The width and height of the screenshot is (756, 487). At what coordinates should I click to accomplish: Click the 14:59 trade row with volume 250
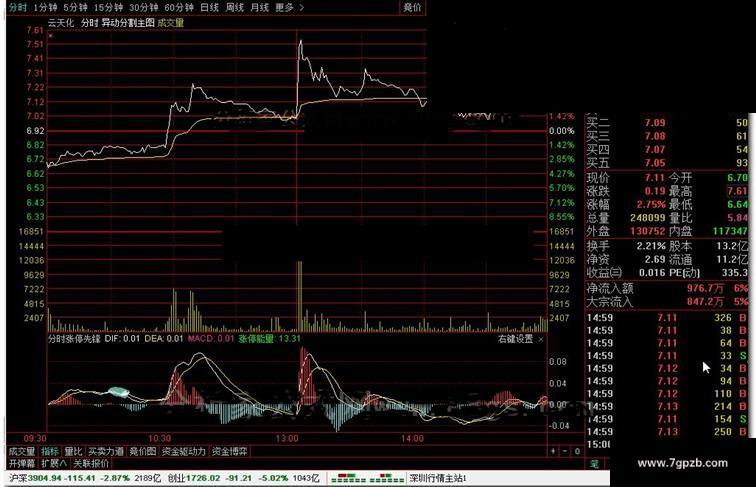click(x=667, y=432)
